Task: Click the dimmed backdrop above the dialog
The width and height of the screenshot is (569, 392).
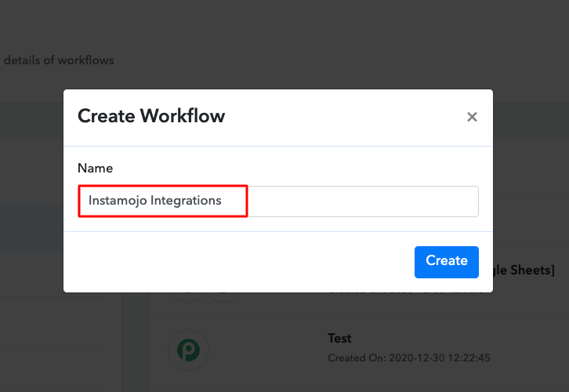Action: tap(313, 39)
